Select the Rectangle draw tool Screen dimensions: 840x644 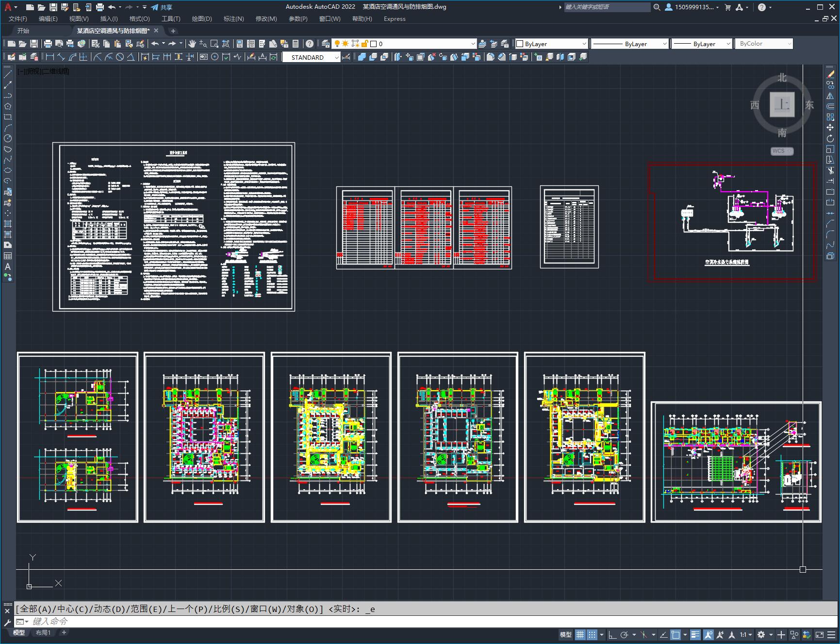[x=8, y=117]
